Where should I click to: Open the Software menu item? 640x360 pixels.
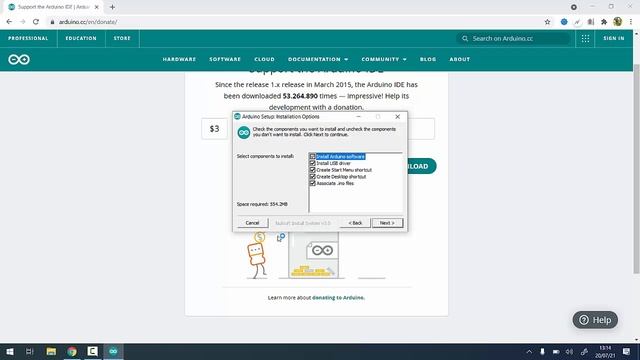pyautogui.click(x=225, y=60)
